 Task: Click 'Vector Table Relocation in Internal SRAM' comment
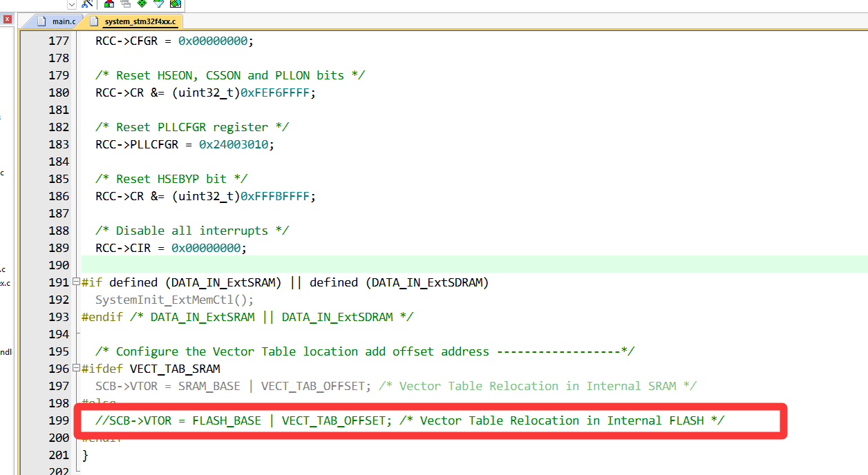point(538,386)
